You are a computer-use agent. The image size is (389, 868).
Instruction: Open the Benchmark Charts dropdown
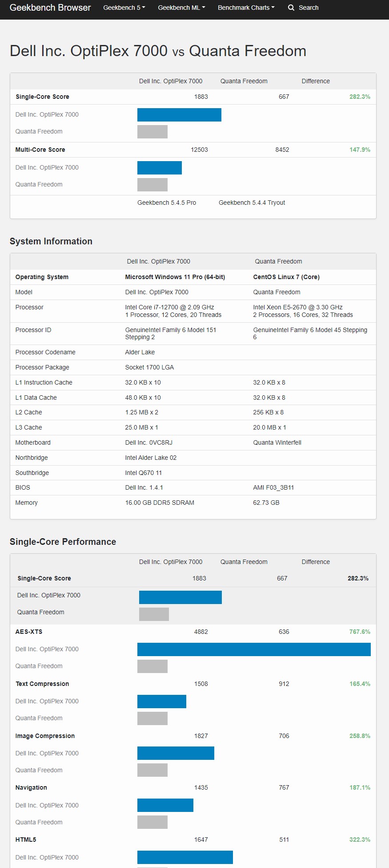tap(246, 8)
